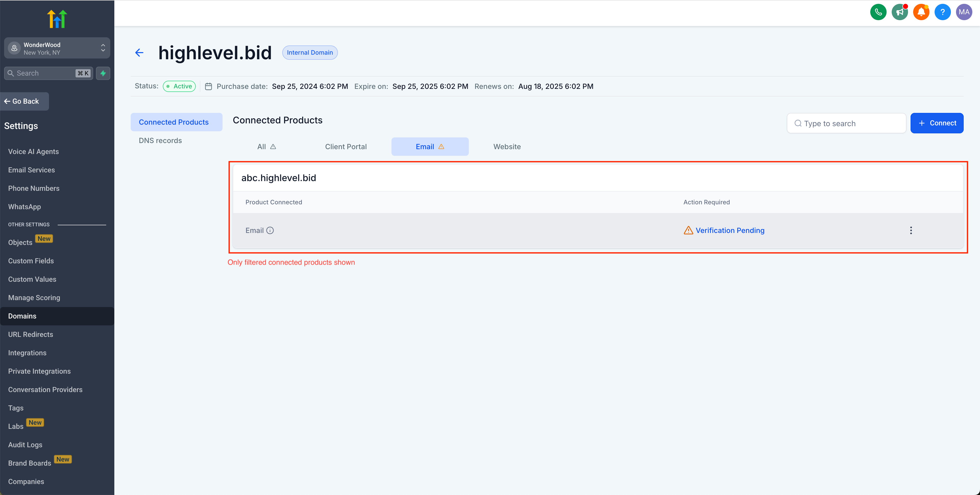Image resolution: width=980 pixels, height=495 pixels.
Task: Open Objects settings
Action: tap(20, 242)
